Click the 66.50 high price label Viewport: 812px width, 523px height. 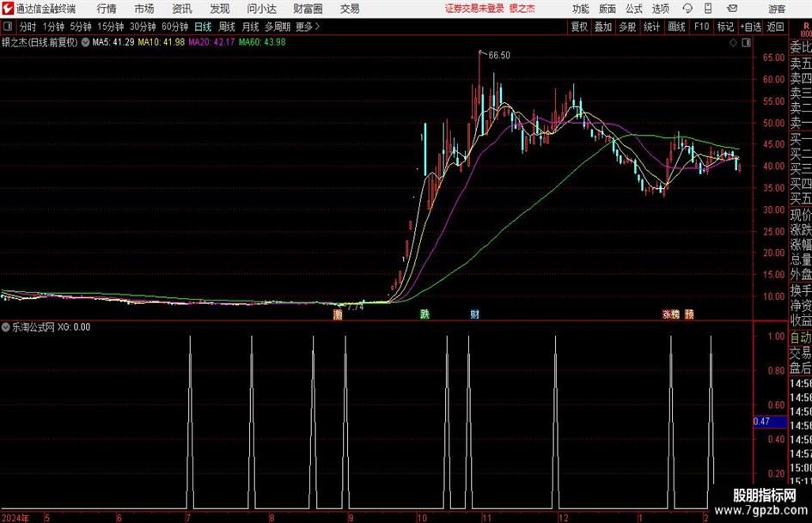(x=498, y=56)
